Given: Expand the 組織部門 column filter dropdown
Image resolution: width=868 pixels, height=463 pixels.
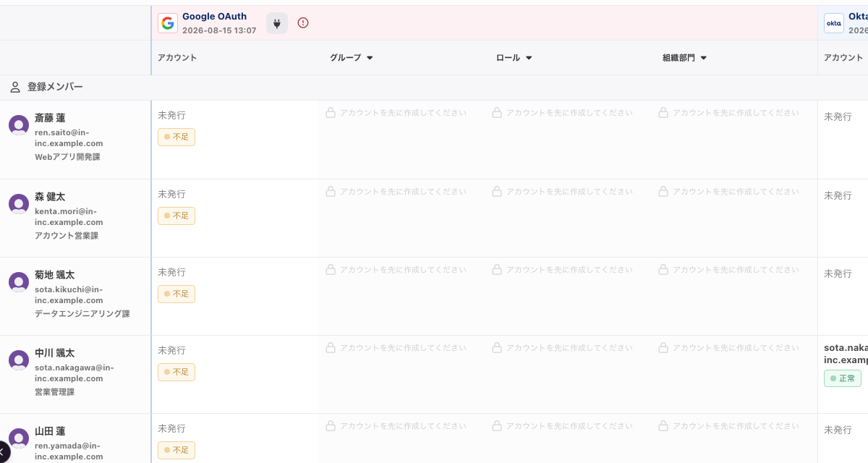Looking at the screenshot, I should coord(703,58).
